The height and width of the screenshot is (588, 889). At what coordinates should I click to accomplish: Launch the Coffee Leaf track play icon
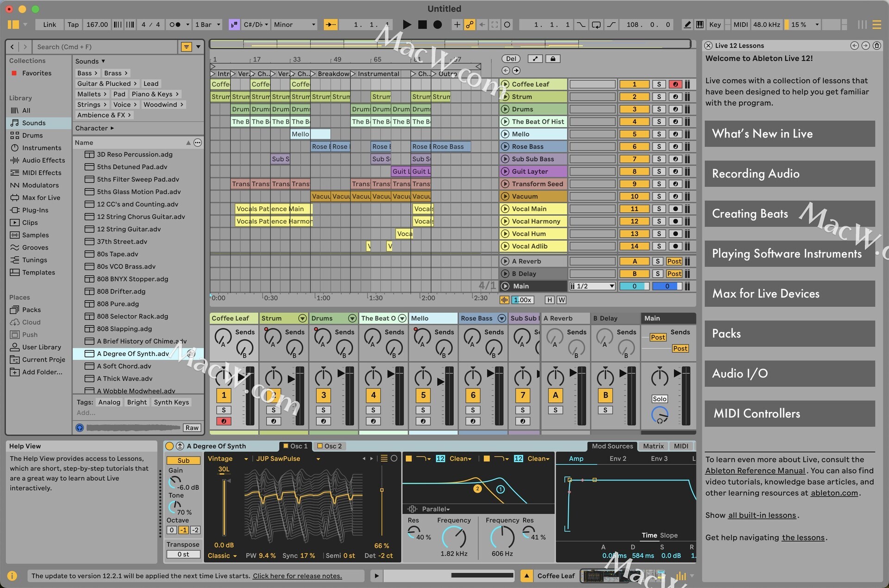(x=505, y=84)
